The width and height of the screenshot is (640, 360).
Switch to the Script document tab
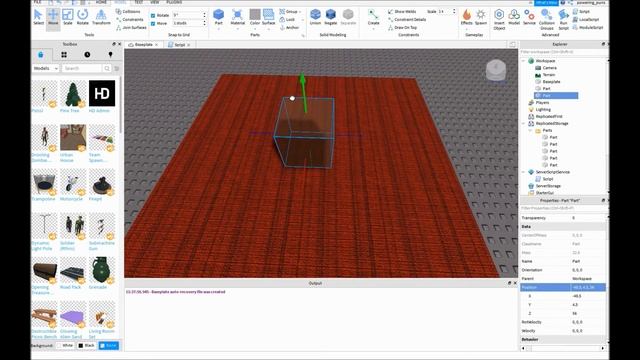click(179, 44)
